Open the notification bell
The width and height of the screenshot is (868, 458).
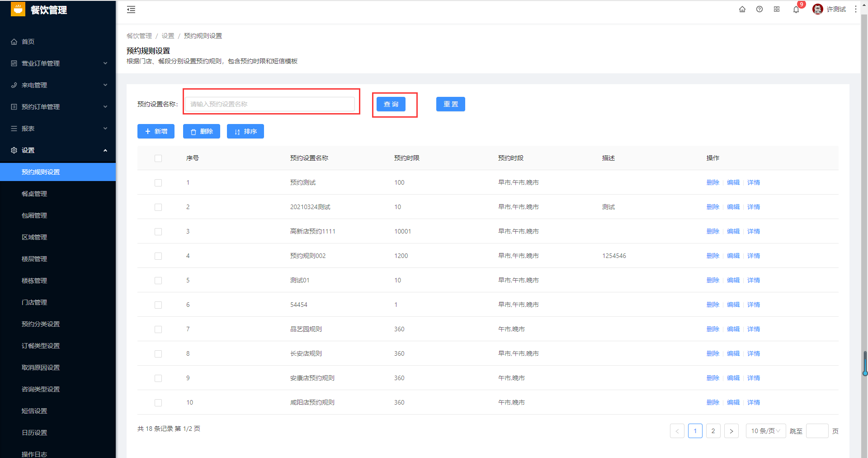click(x=796, y=10)
